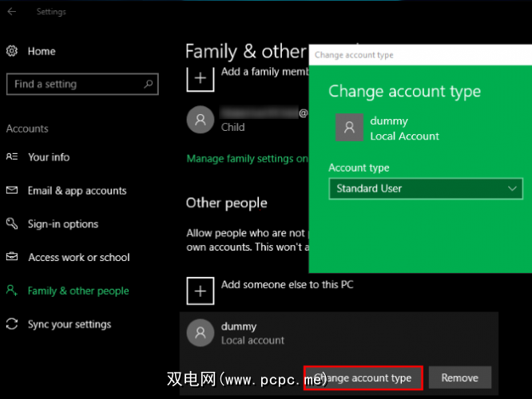This screenshot has height=399, width=532.
Task: Click the Sync your settings icon
Action: 12,325
